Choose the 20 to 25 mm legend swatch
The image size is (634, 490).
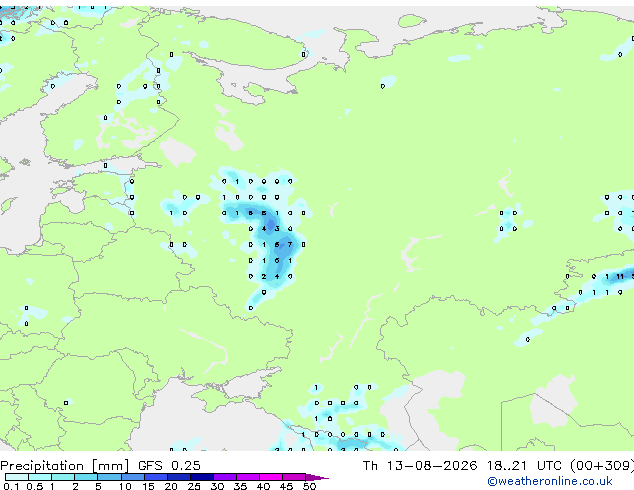tap(178, 477)
